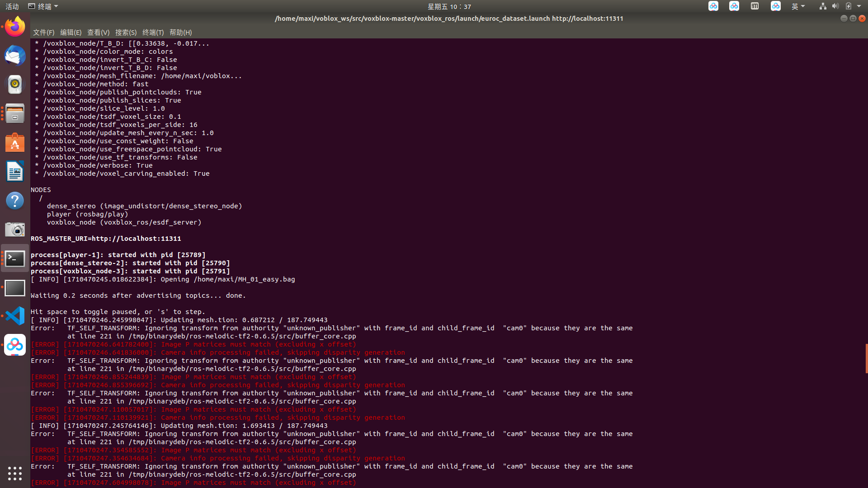Image resolution: width=868 pixels, height=488 pixels.
Task: Open the 编辑(E) menu
Action: pyautogui.click(x=71, y=33)
